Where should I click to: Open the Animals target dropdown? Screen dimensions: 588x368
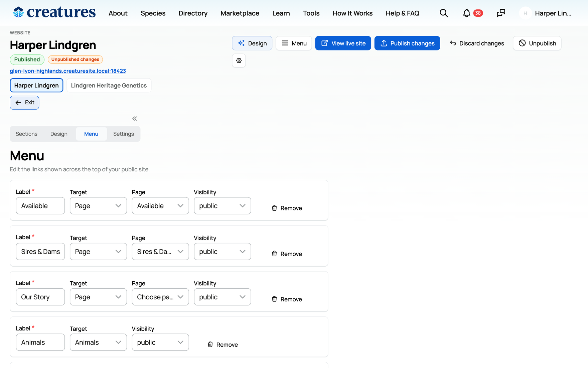(x=98, y=342)
